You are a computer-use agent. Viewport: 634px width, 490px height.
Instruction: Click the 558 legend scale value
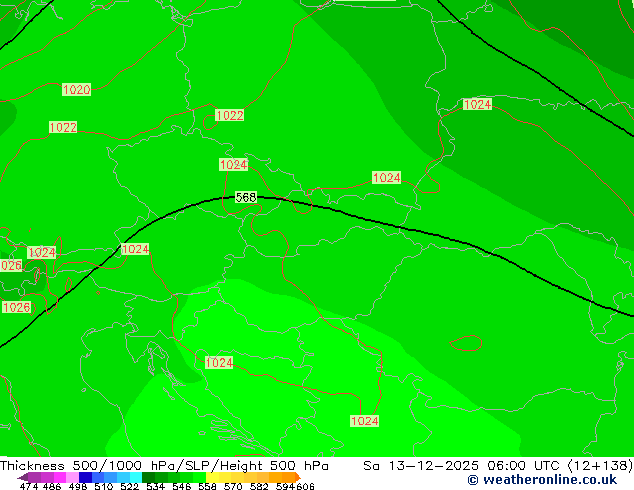click(x=207, y=486)
